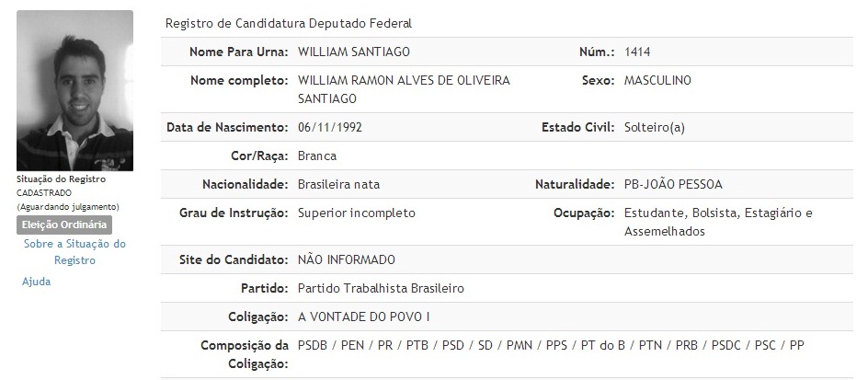This screenshot has height=380, width=868.
Task: Click the CADASTRADO registration status text
Action: [44, 193]
